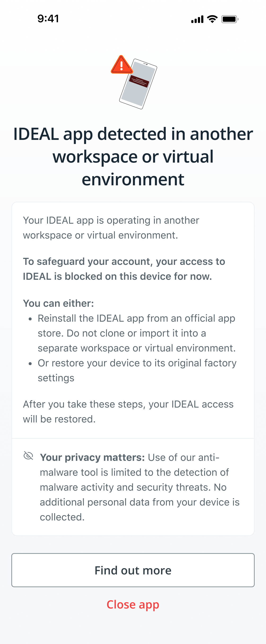The width and height of the screenshot is (266, 644).
Task: Tap the tilted phone illustration
Action: 138,84
